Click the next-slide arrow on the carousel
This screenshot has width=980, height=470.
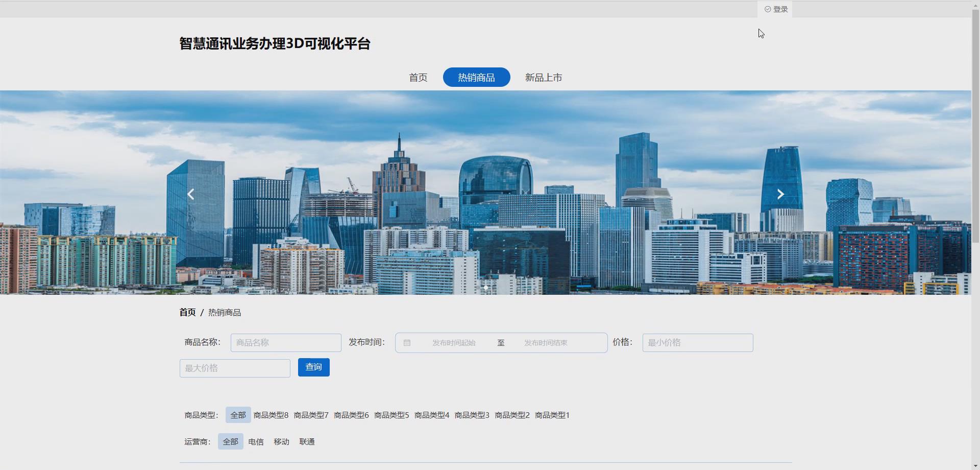click(x=780, y=194)
